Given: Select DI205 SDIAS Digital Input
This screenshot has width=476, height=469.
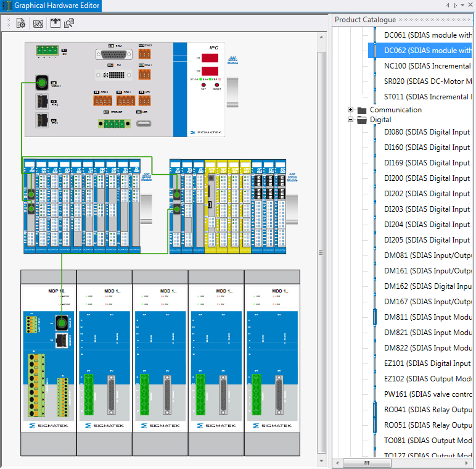Looking at the screenshot, I should [x=427, y=240].
